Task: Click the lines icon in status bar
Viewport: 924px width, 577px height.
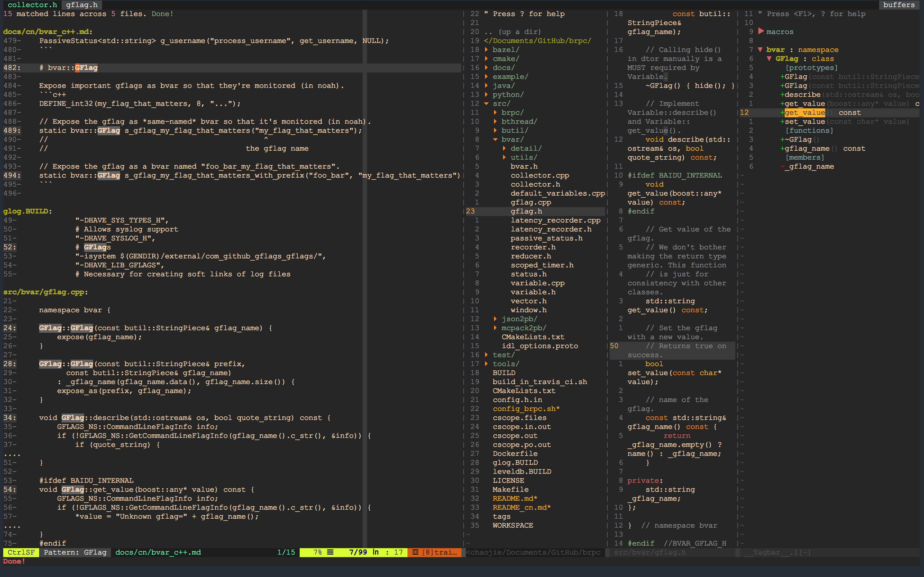Action: point(330,552)
